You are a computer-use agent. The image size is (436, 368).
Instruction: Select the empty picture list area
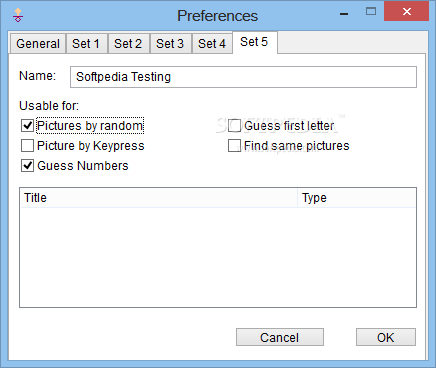[218, 257]
